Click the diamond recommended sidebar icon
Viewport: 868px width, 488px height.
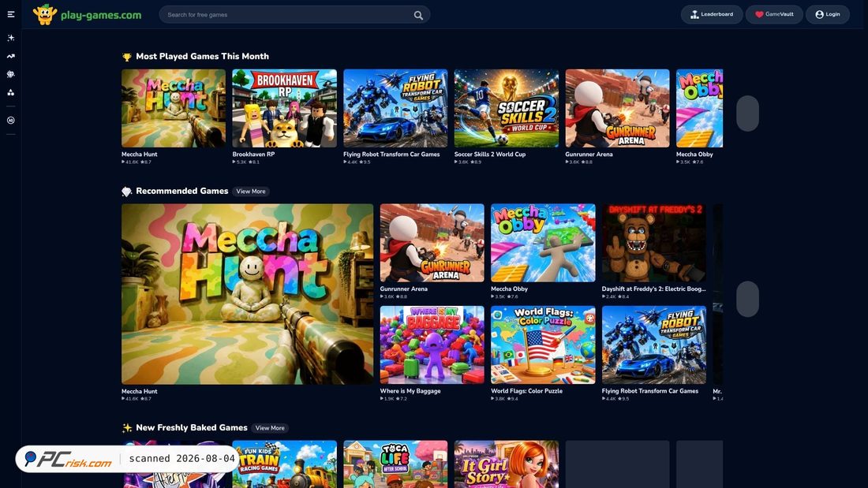pos(10,74)
